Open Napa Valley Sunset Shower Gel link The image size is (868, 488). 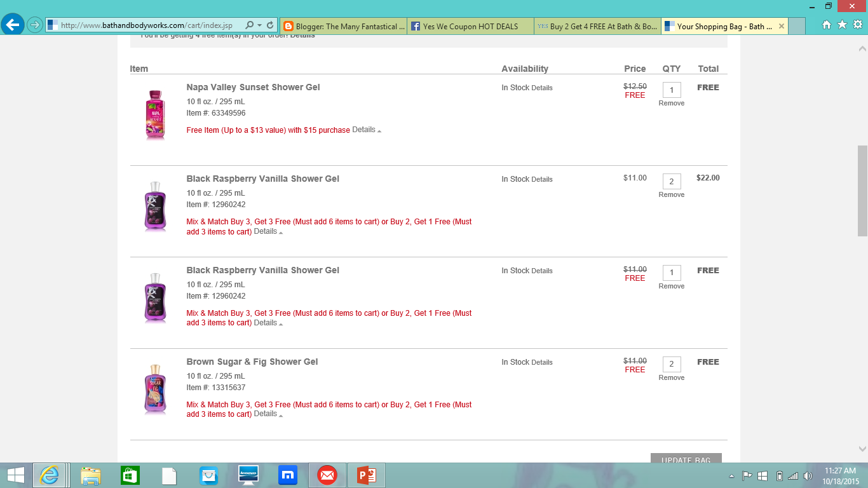pyautogui.click(x=253, y=87)
